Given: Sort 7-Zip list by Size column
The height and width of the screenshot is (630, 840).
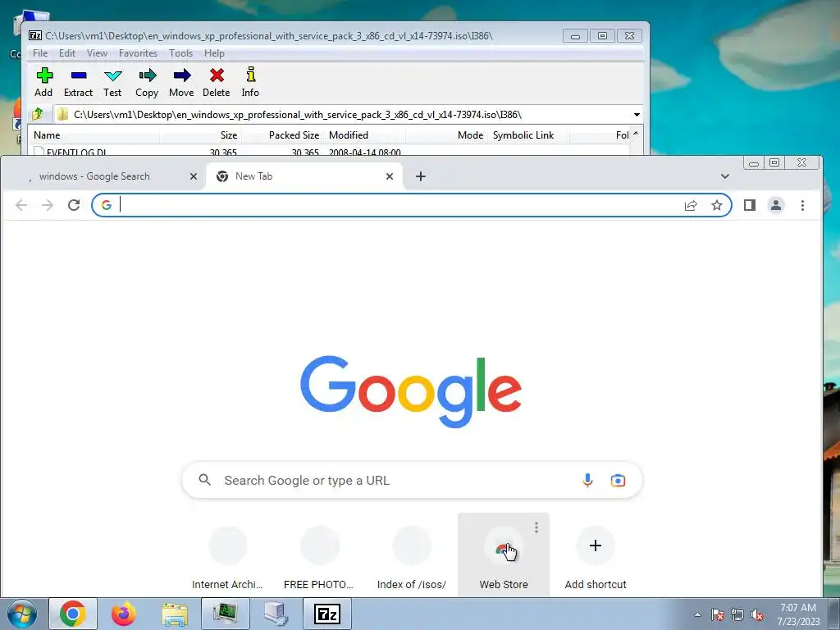Looking at the screenshot, I should 200,135.
